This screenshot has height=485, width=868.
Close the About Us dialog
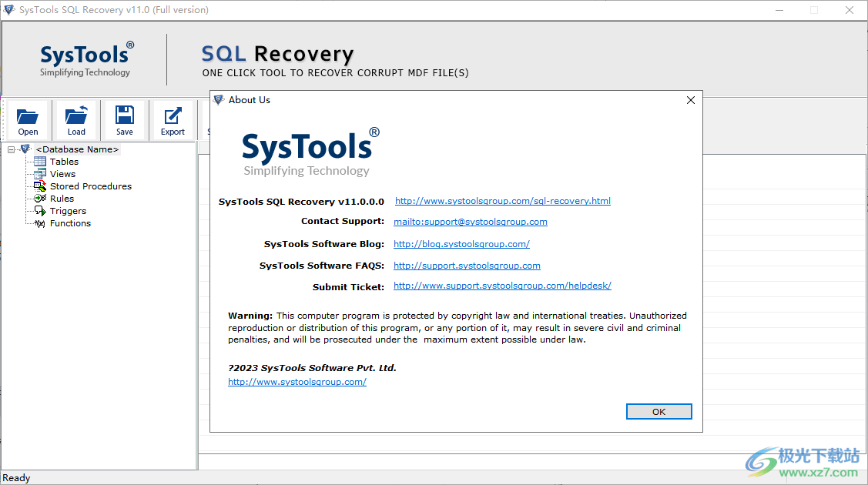point(690,100)
